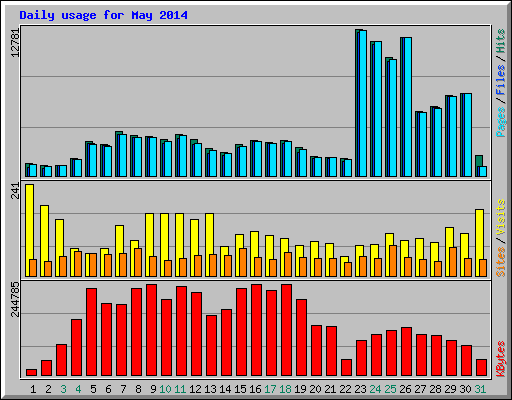Select the yellow visits bar for day 13
512x400 pixels.
tap(209, 245)
